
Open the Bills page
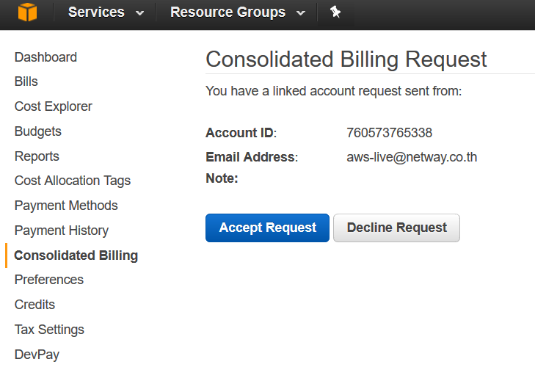26,81
